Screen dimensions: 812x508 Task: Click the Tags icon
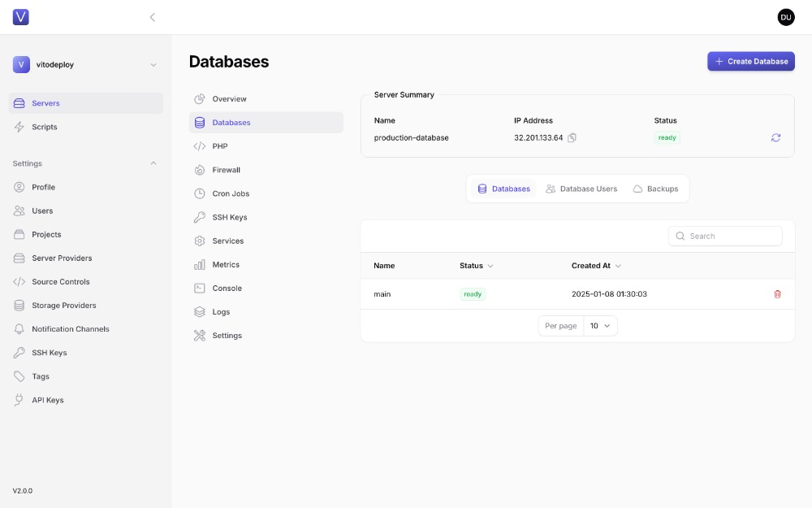click(x=19, y=376)
